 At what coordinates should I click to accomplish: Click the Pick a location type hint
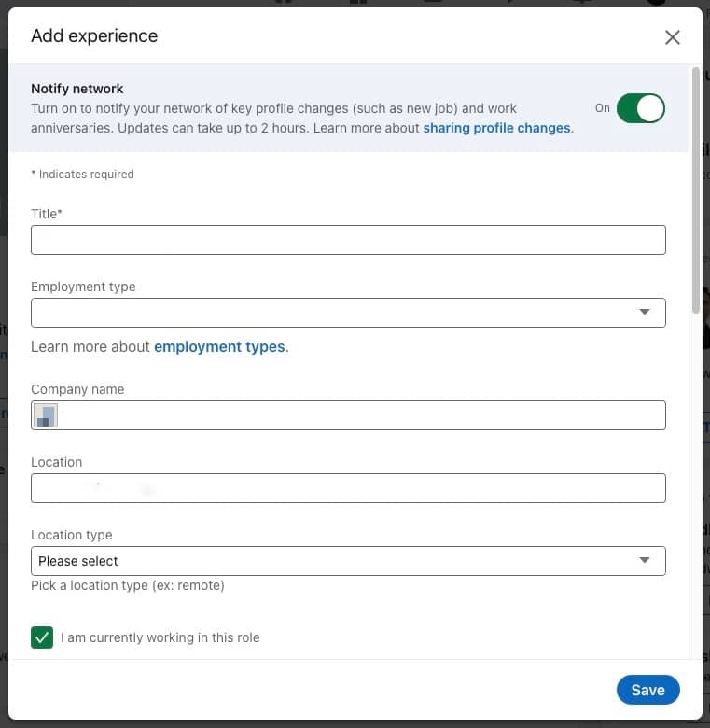128,585
